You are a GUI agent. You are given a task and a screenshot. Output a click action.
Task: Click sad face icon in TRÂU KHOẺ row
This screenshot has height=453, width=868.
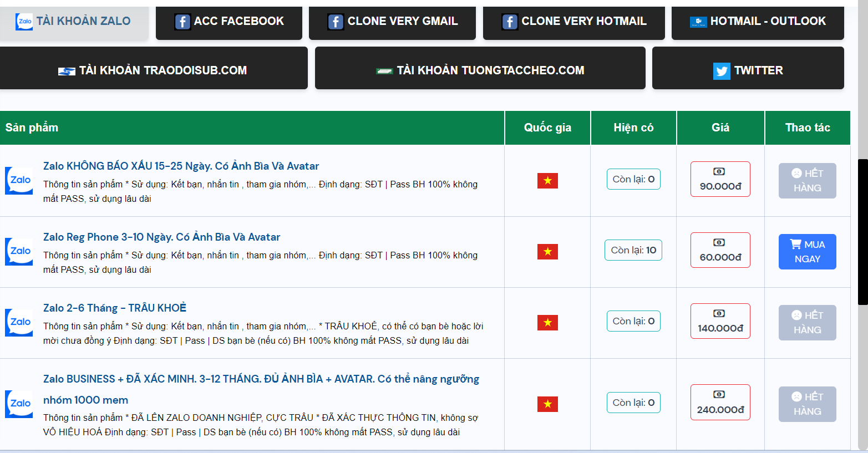pyautogui.click(x=797, y=315)
